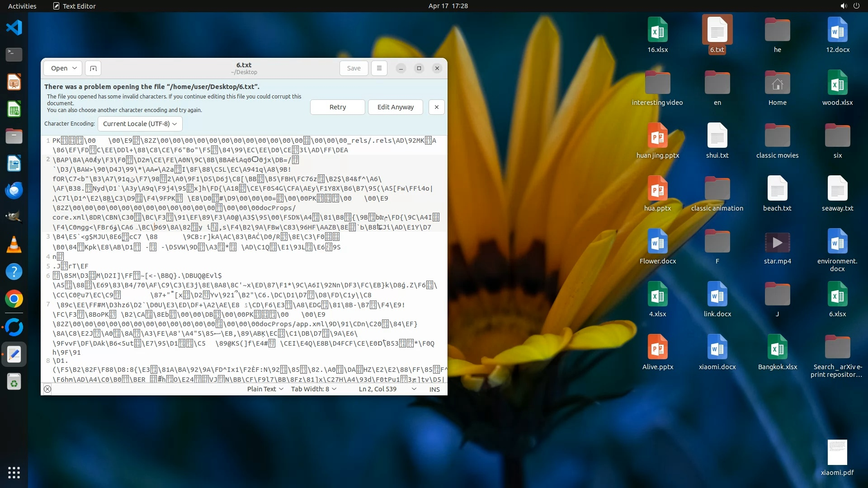Open the Text Editor app menu in the top bar

pyautogui.click(x=74, y=6)
